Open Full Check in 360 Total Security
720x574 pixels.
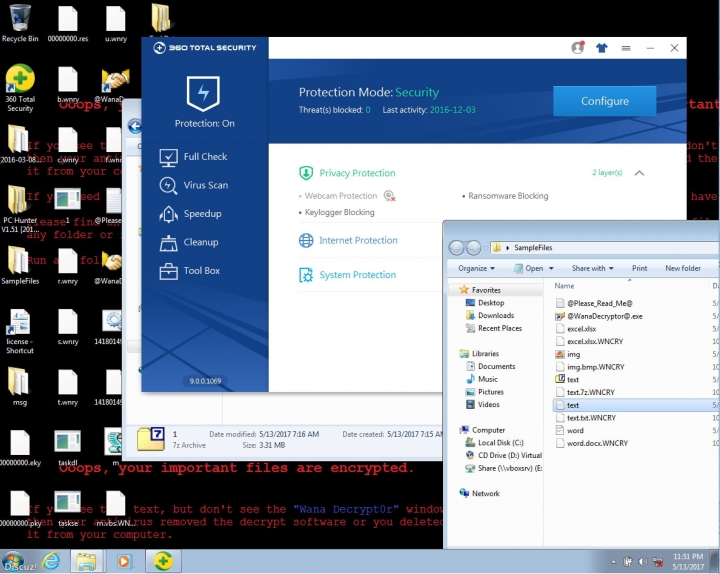[x=193, y=157]
